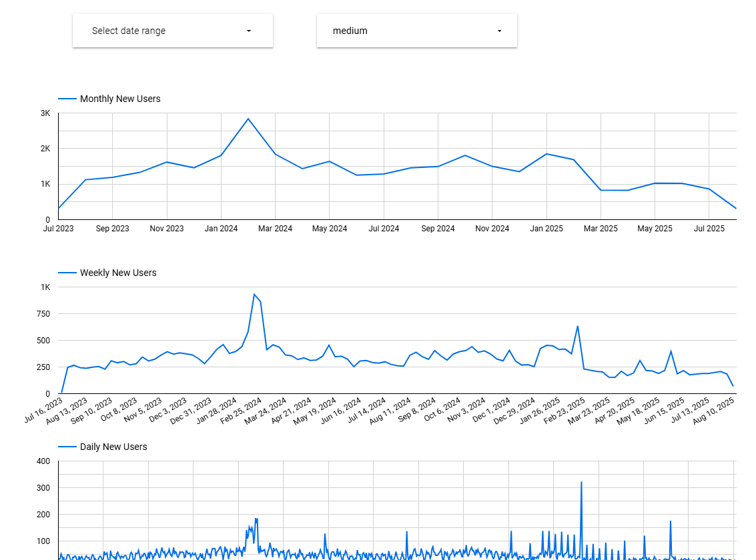756x560 pixels.
Task: Select the Daily New Users legend label
Action: (x=113, y=447)
